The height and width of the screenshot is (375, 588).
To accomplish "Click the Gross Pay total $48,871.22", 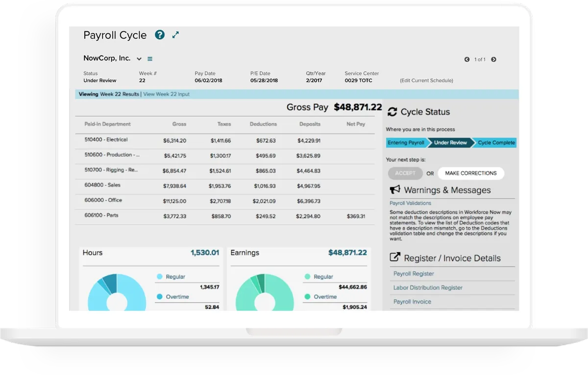I will 358,107.
